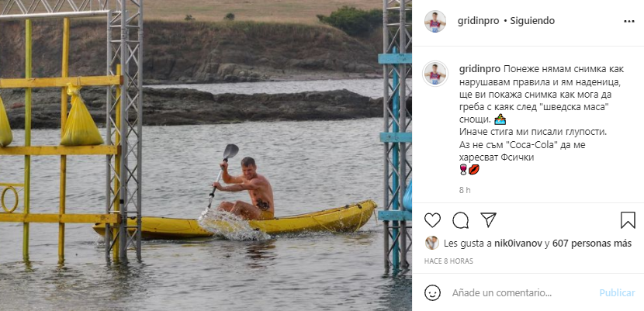This screenshot has height=311, width=644.
Task: Click the Publicar button
Action: [617, 293]
